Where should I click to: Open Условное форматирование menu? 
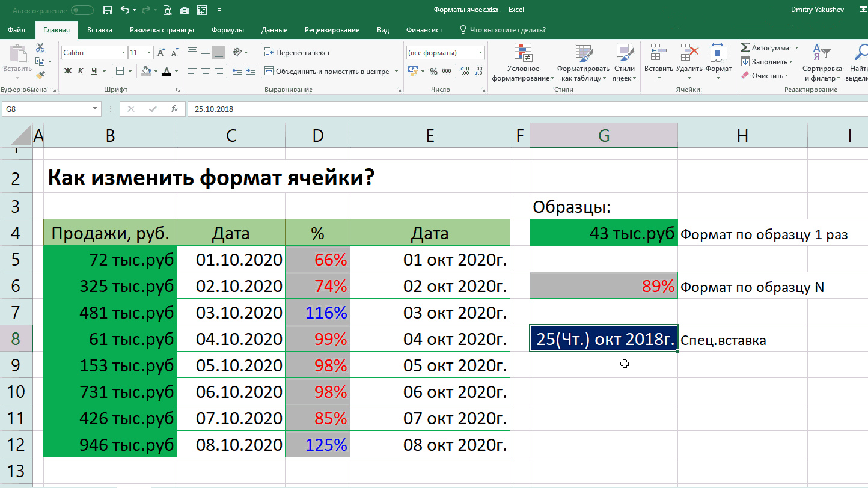523,63
